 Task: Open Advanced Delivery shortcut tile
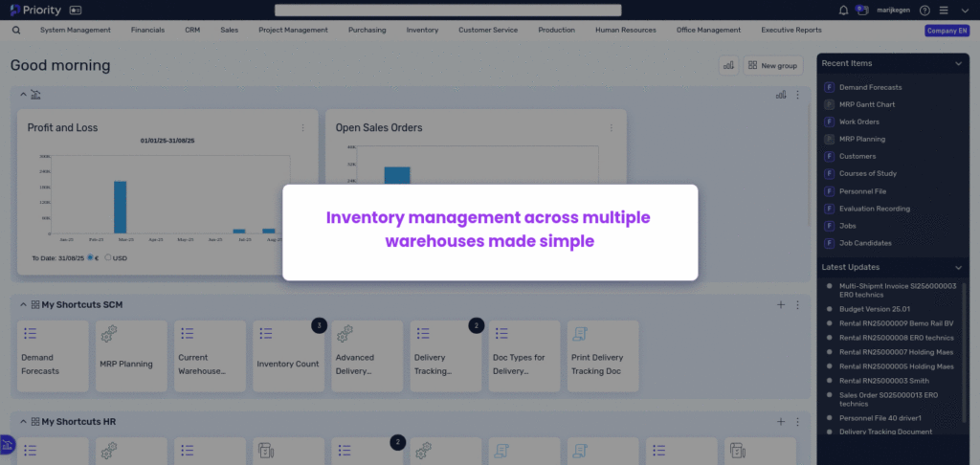click(x=367, y=356)
